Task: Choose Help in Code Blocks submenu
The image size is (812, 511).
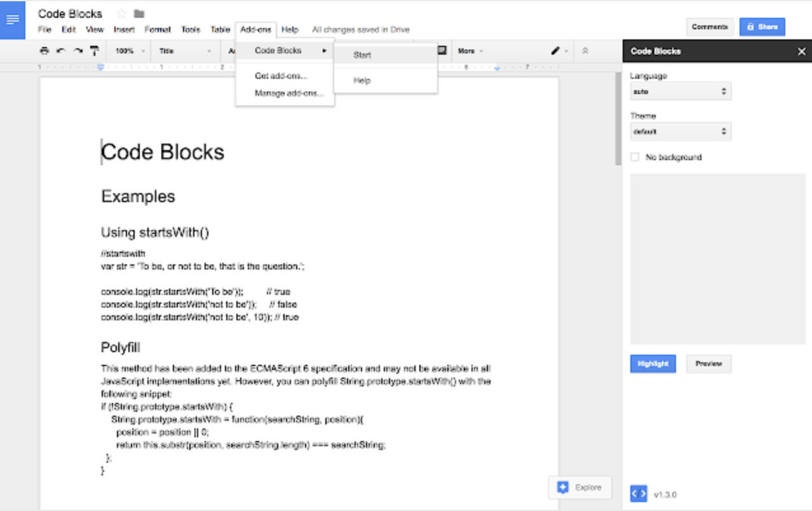Action: tap(386, 80)
